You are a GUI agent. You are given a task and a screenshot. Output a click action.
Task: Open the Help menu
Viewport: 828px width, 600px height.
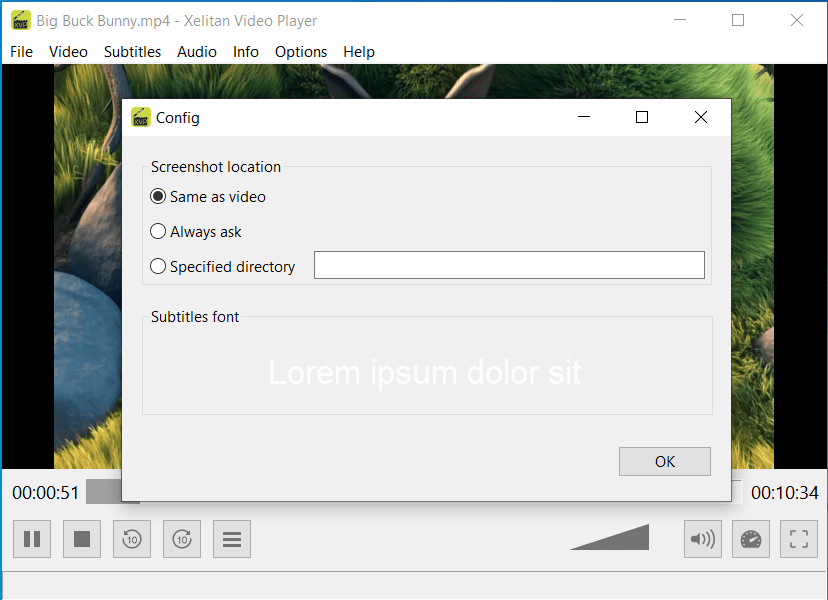tap(359, 52)
